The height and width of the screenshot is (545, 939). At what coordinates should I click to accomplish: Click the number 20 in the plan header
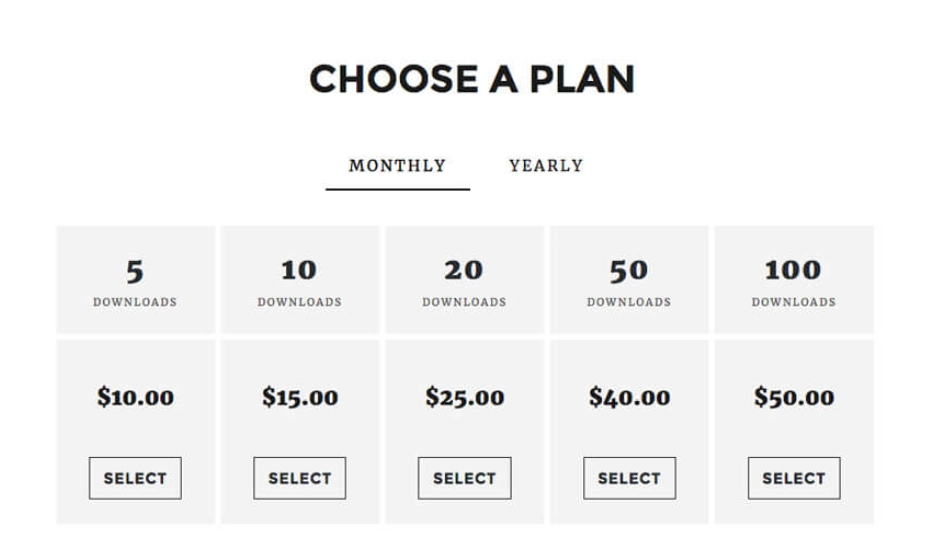(464, 270)
